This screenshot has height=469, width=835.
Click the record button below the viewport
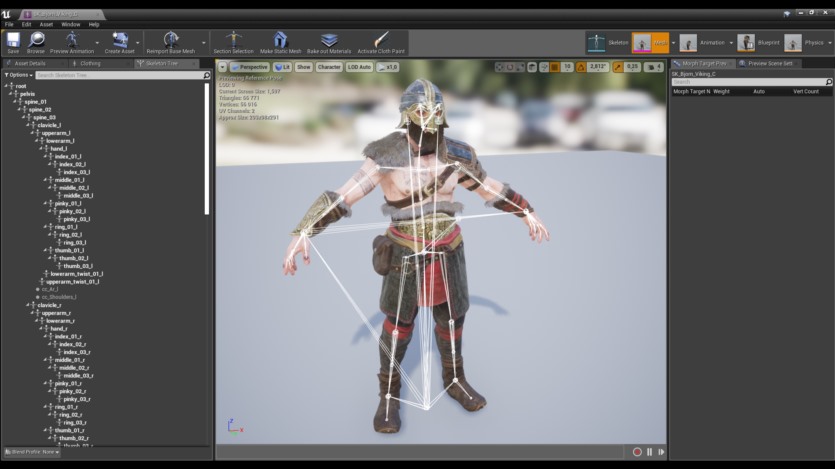pos(637,452)
